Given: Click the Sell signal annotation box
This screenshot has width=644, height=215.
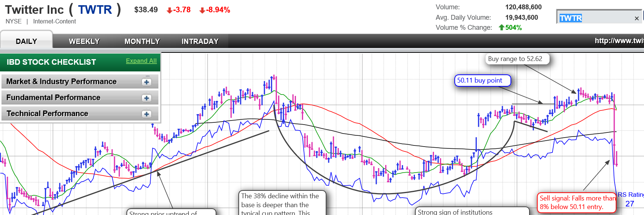Looking at the screenshot, I should (576, 203).
